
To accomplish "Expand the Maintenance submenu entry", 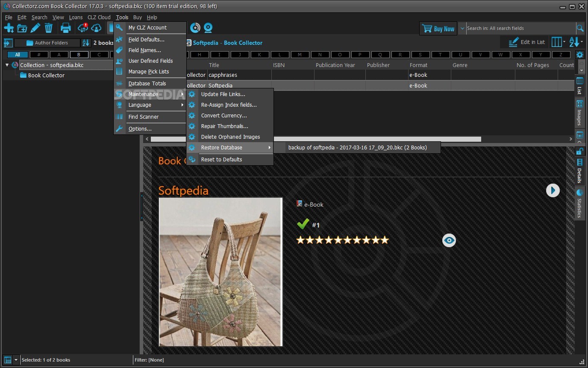I will [150, 94].
